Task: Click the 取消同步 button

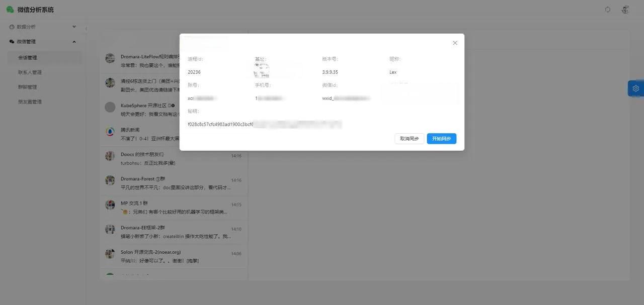Action: point(409,139)
